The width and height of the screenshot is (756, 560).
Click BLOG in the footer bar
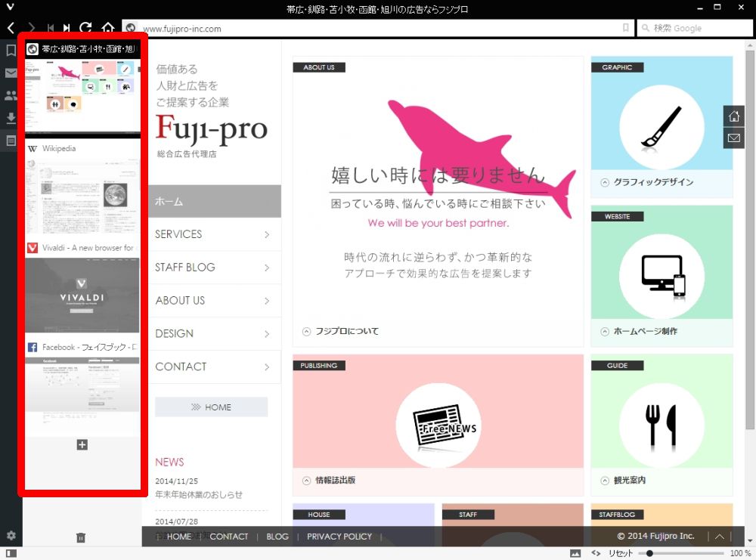pos(277,537)
